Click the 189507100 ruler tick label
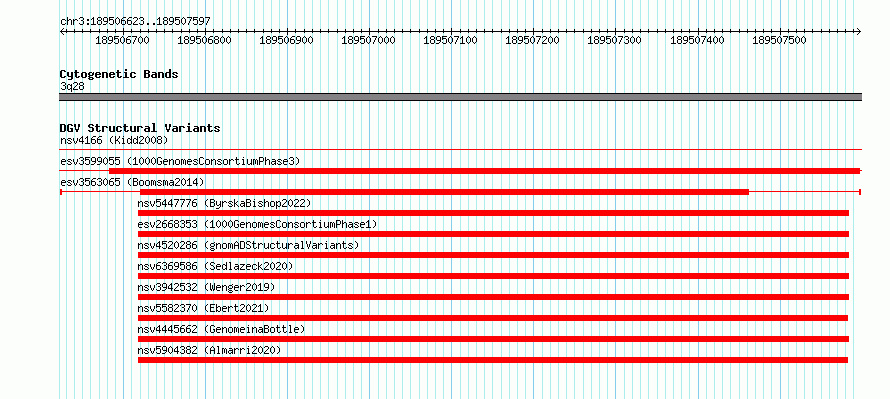 click(451, 40)
